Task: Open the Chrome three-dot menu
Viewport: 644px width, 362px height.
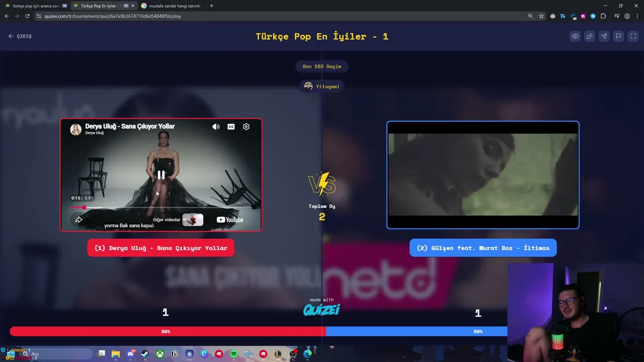Action: pyautogui.click(x=637, y=16)
